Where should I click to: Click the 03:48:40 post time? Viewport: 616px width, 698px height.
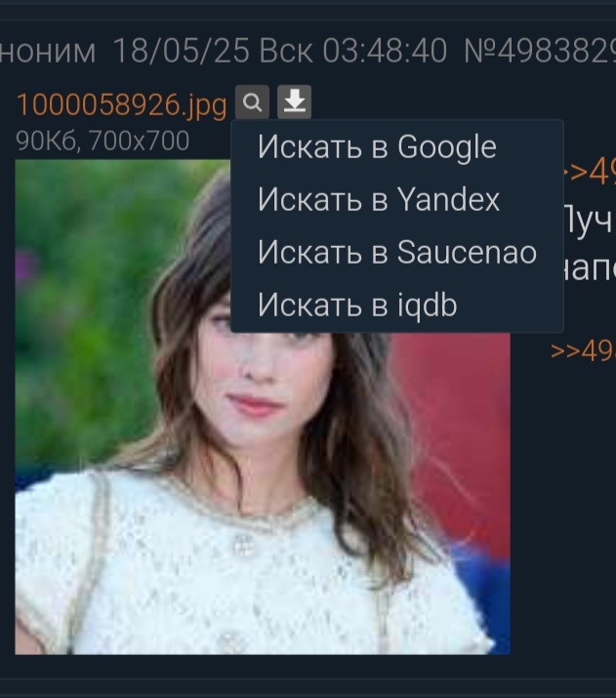pyautogui.click(x=385, y=51)
